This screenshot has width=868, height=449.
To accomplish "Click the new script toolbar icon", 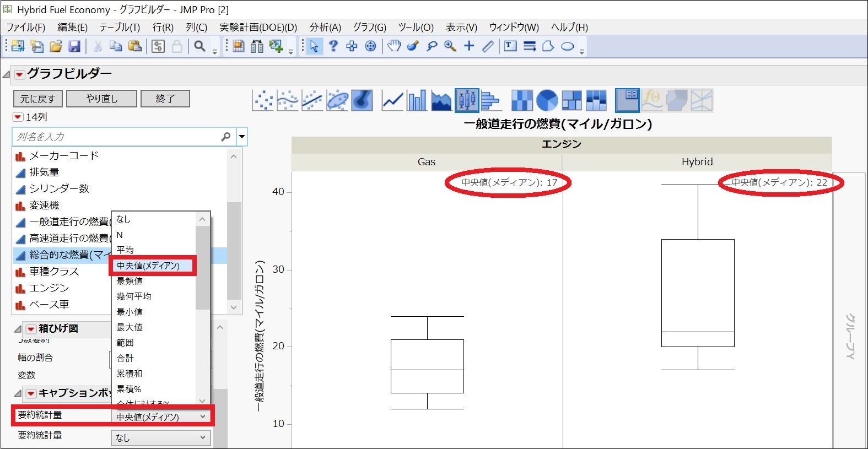I will coord(37,46).
